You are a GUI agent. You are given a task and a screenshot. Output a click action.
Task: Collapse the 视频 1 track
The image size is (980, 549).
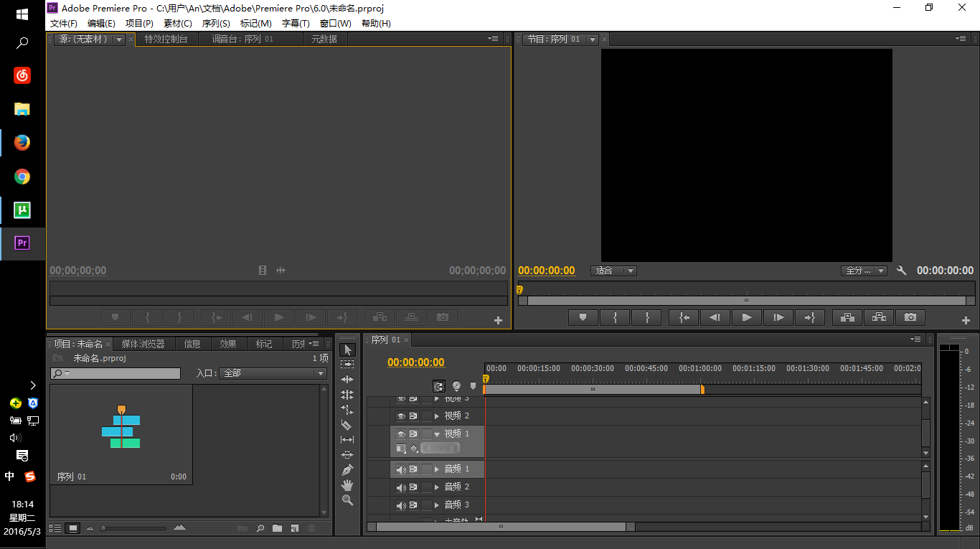436,434
